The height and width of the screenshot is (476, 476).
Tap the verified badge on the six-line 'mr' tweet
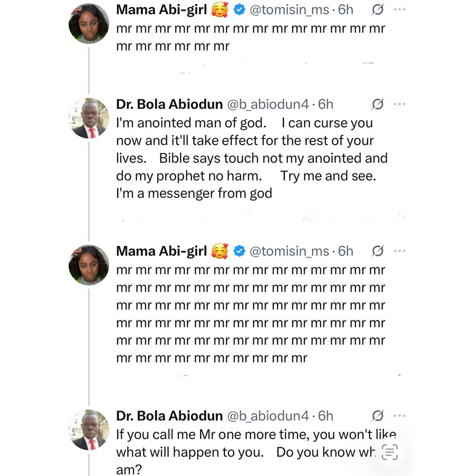239,251
